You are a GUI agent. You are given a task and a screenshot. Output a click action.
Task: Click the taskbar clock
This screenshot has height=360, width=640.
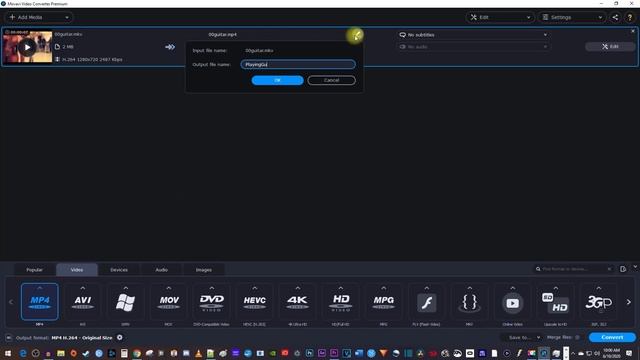611,353
